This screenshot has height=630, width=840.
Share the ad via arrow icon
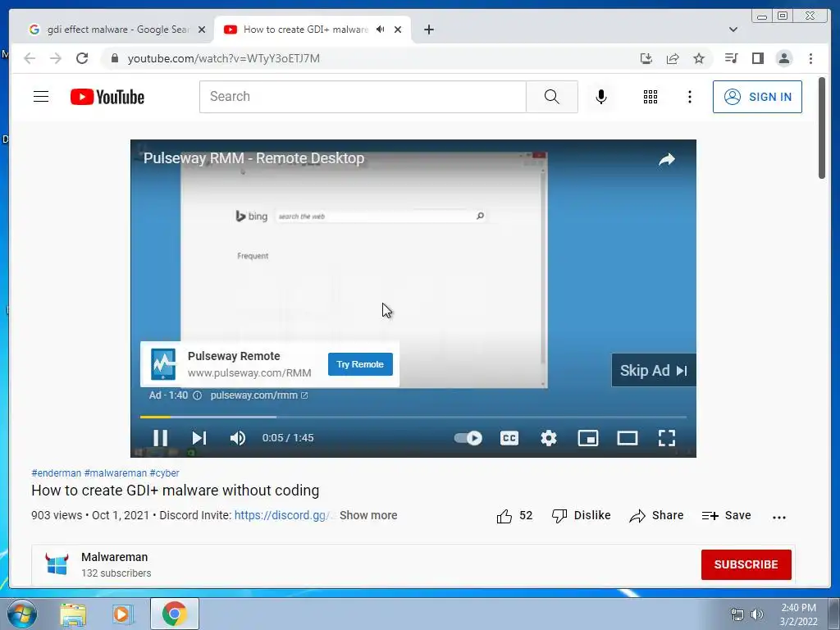point(666,159)
